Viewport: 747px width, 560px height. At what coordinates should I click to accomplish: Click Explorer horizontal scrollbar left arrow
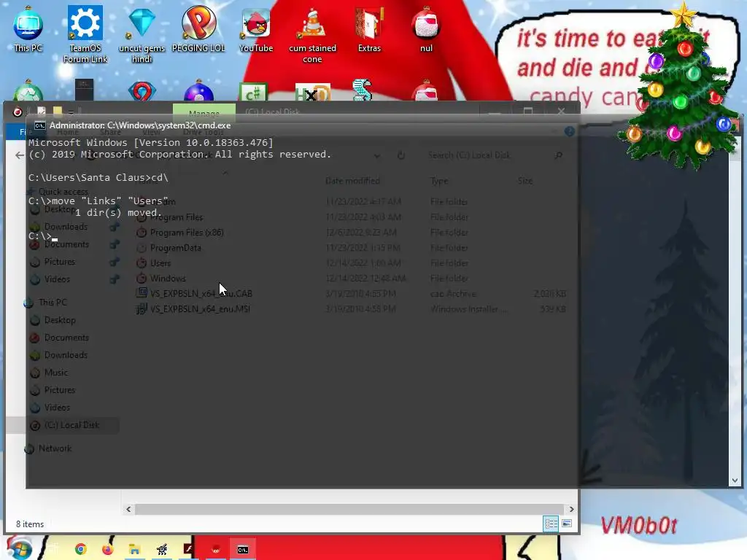point(128,509)
